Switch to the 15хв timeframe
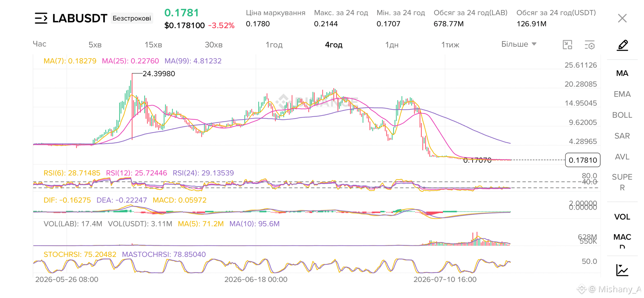 coord(153,45)
